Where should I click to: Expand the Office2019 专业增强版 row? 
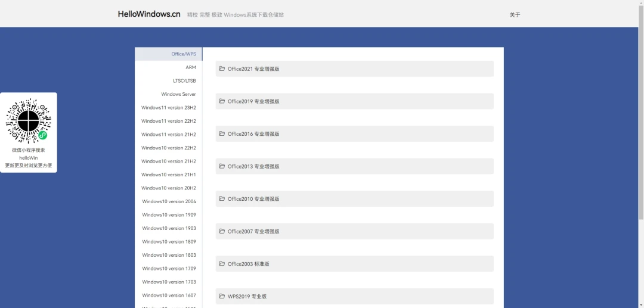coord(354,101)
